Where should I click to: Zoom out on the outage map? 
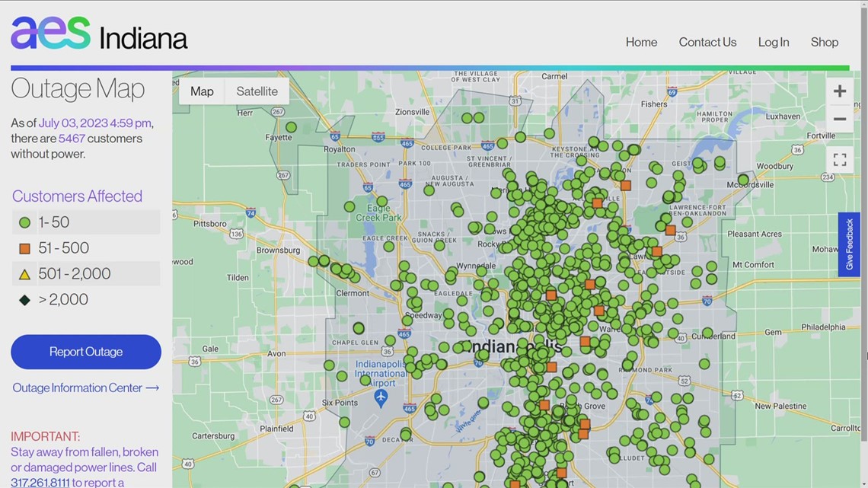pyautogui.click(x=840, y=118)
